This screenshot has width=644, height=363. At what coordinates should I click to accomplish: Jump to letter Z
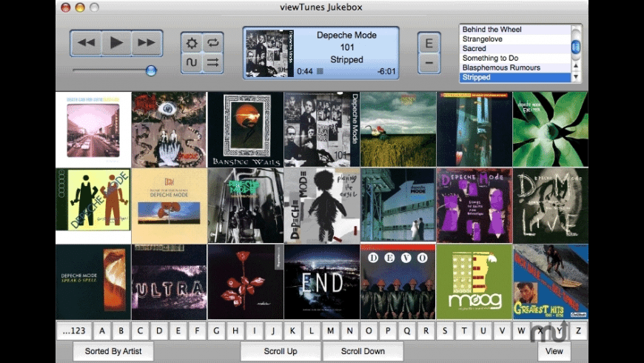pos(578,331)
